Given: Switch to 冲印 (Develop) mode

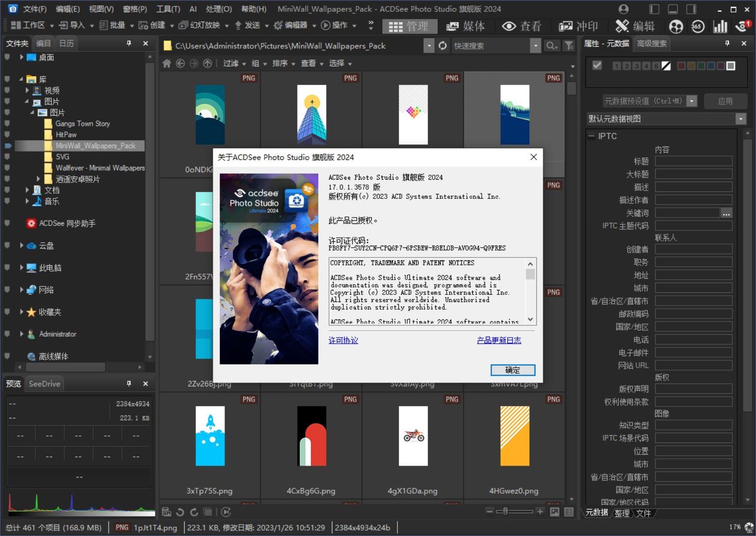Looking at the screenshot, I should [x=578, y=26].
